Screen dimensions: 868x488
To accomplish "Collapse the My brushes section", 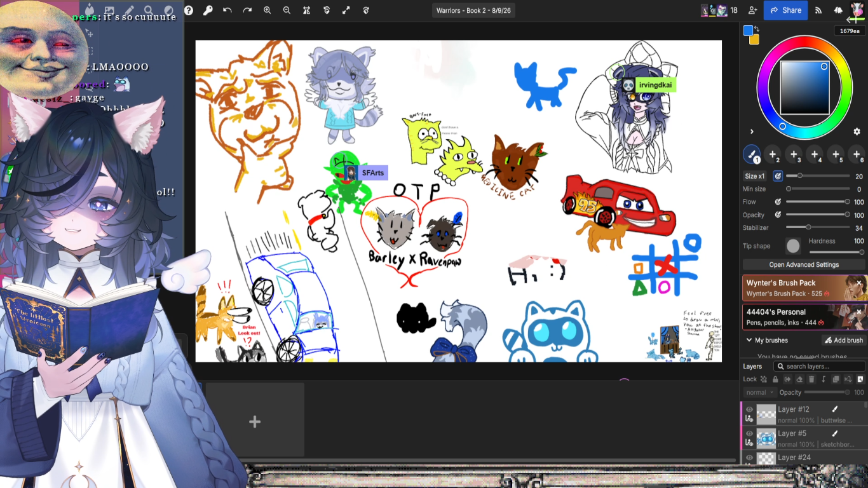I will point(748,341).
